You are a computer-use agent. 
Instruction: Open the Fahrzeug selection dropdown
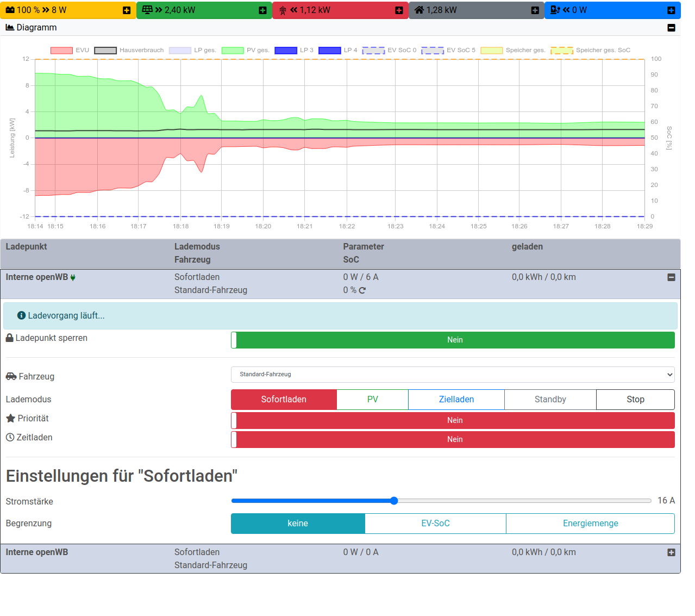[x=453, y=375]
